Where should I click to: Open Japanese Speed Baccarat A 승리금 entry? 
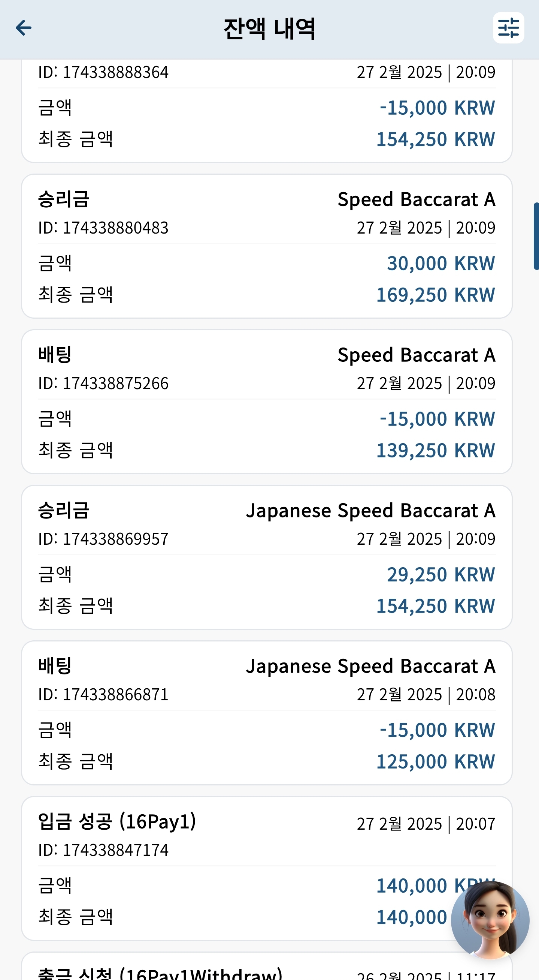tap(267, 557)
